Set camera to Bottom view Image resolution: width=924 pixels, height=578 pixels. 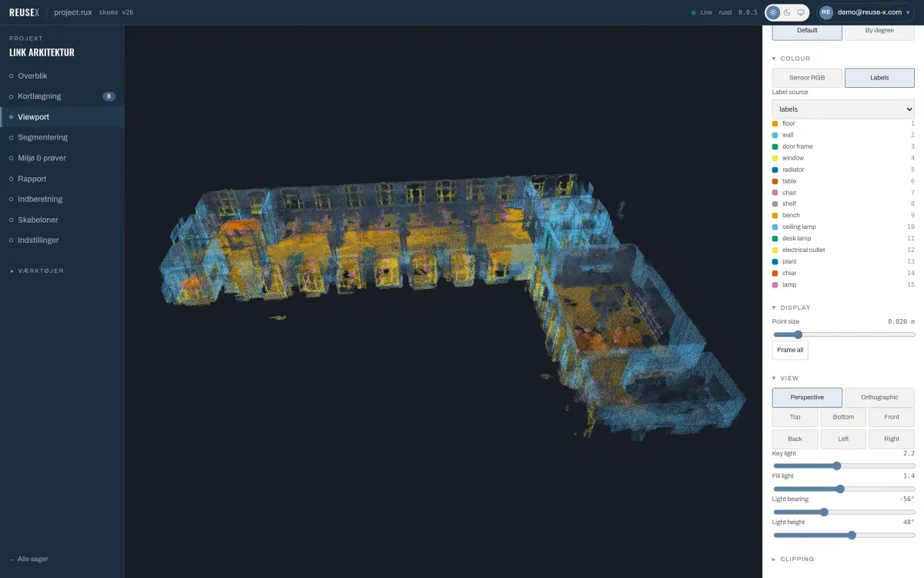tap(843, 417)
